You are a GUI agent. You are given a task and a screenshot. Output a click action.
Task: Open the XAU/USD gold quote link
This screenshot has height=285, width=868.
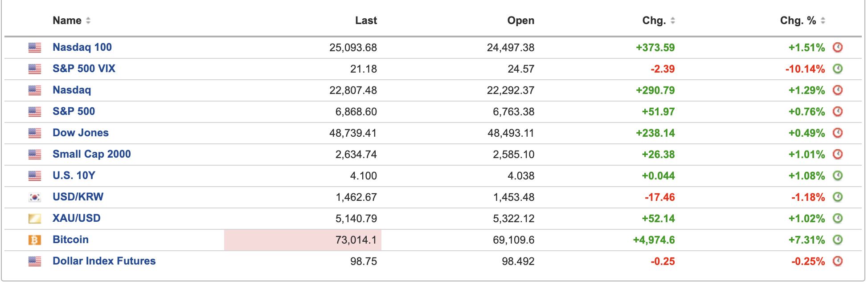pyautogui.click(x=76, y=218)
